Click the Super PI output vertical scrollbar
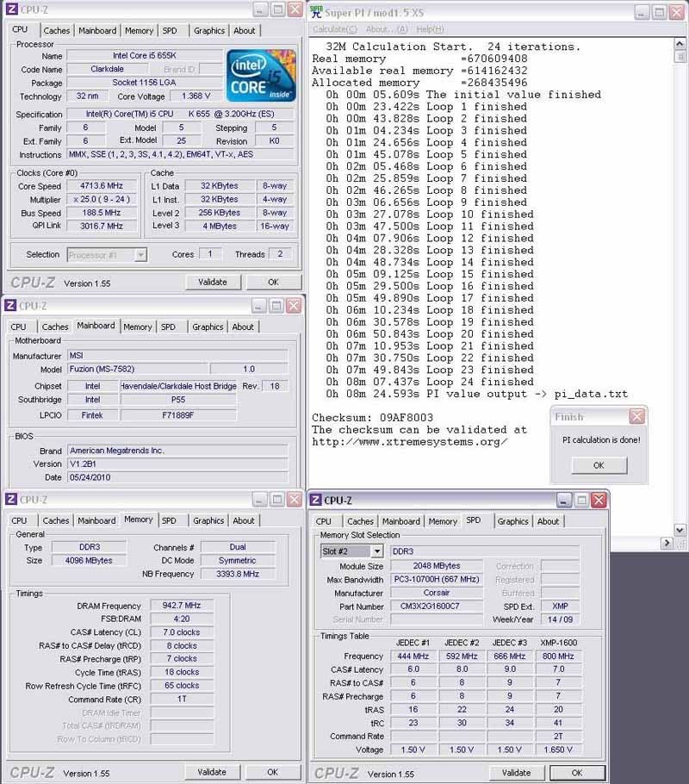This screenshot has width=689, height=784. click(x=679, y=258)
